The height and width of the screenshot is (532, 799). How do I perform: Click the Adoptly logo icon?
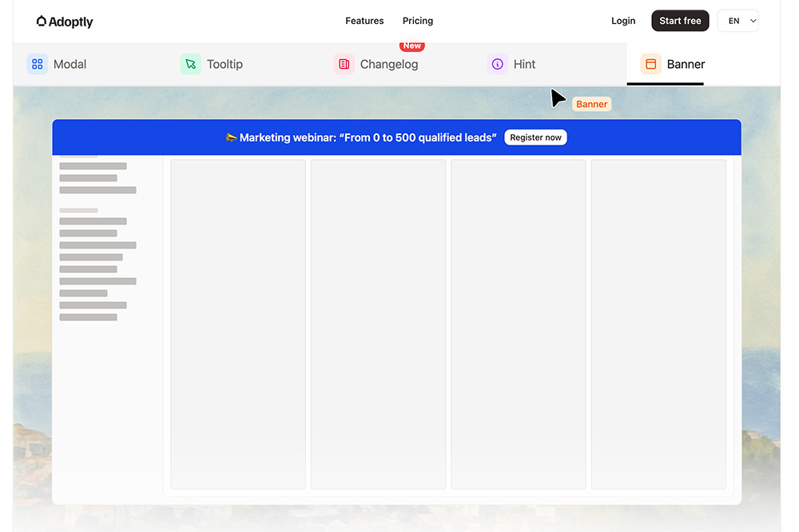coord(42,21)
